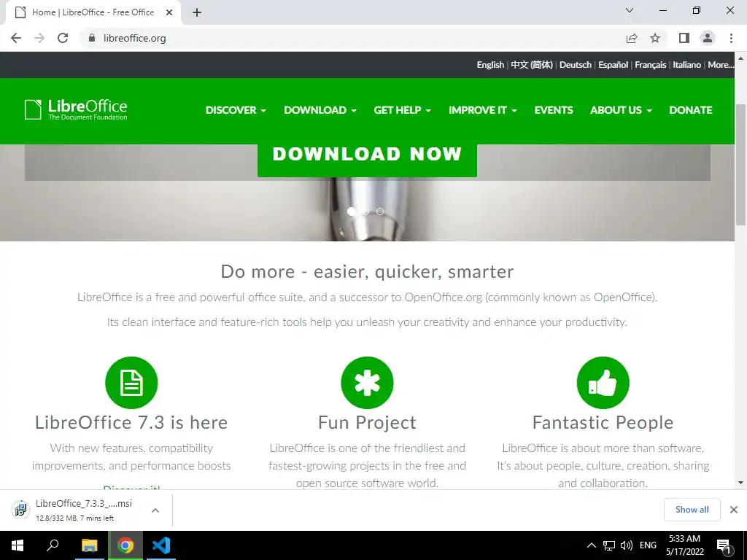Click the green document icon circle

(131, 382)
